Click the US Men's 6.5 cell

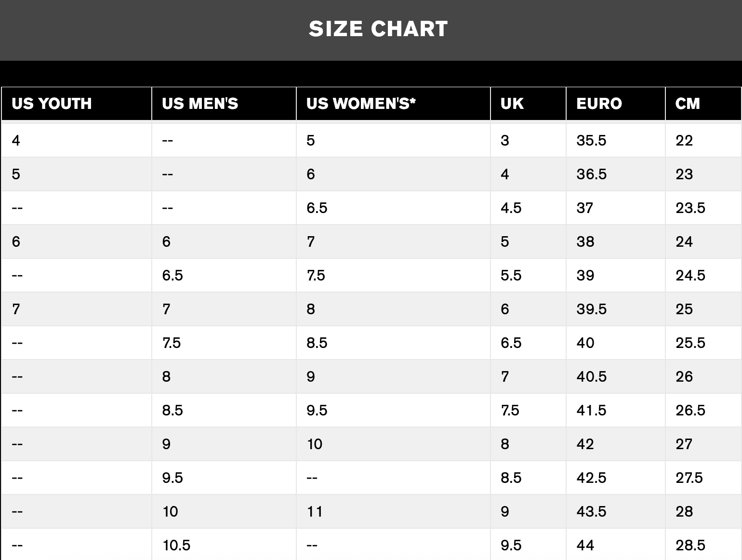tap(224, 275)
